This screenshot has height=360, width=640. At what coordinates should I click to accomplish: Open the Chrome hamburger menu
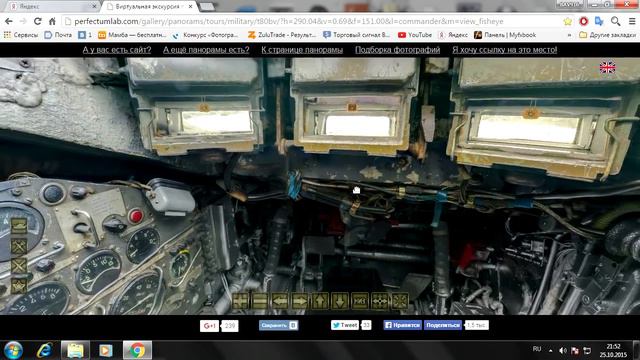tap(631, 21)
